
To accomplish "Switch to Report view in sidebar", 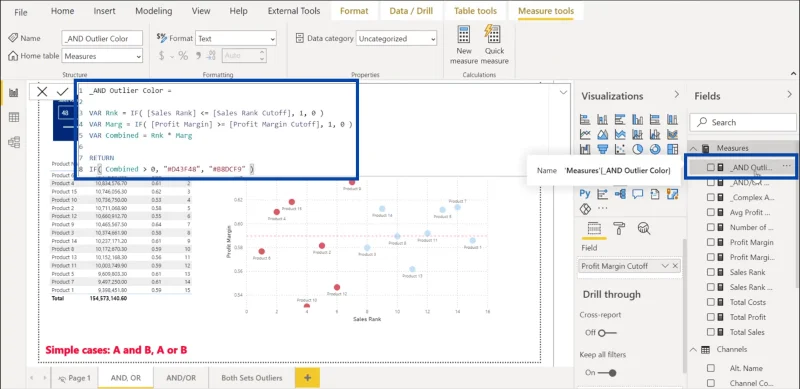I will click(x=14, y=93).
